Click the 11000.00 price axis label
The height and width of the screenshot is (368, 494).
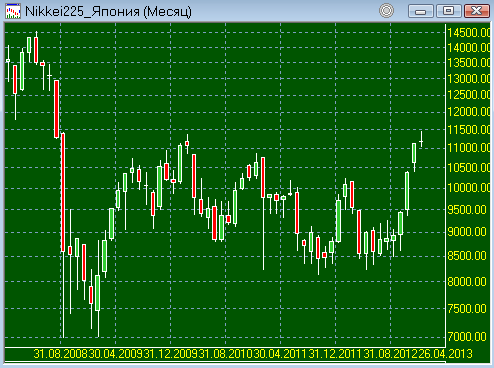(469, 148)
